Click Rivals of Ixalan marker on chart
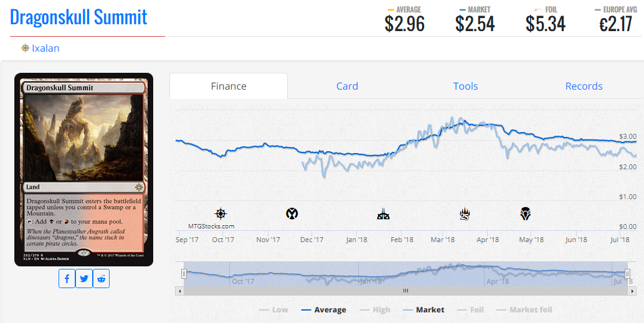 point(383,214)
